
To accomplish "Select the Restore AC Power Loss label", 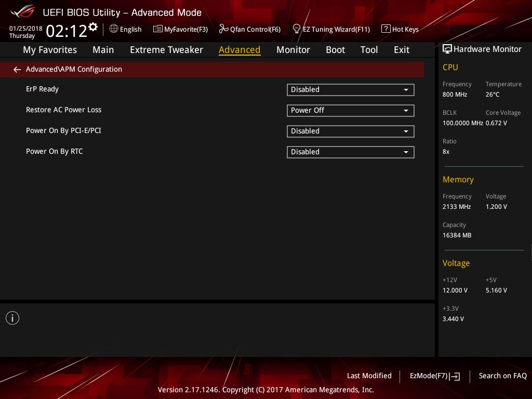I will (64, 110).
